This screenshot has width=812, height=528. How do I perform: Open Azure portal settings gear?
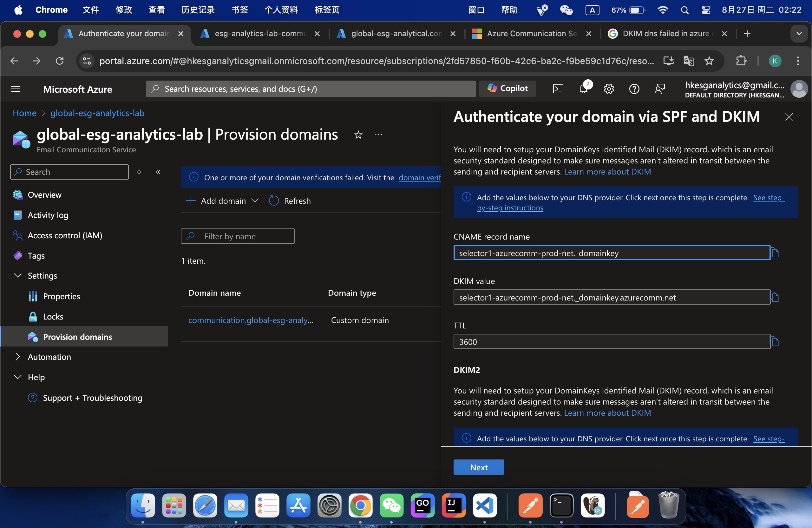[x=609, y=89]
